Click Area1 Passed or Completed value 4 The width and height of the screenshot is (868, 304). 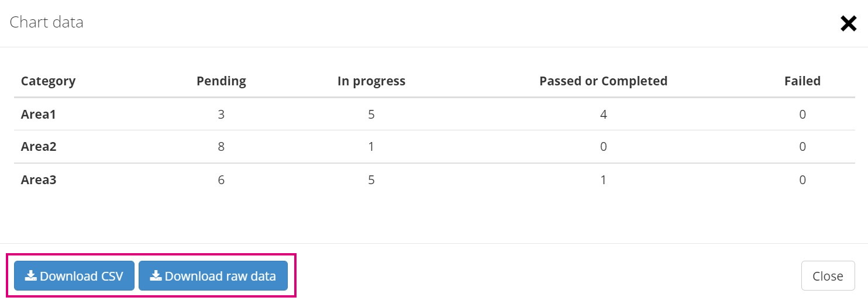(x=603, y=115)
